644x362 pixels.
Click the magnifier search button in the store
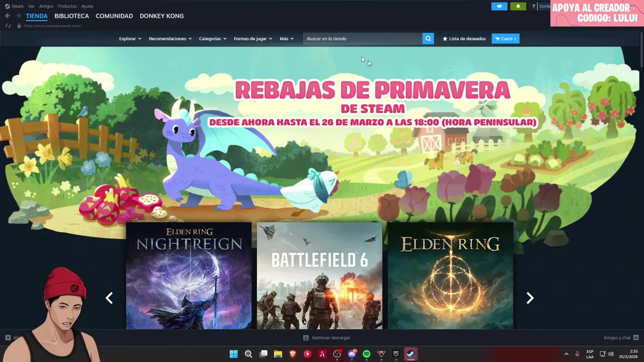click(x=428, y=39)
